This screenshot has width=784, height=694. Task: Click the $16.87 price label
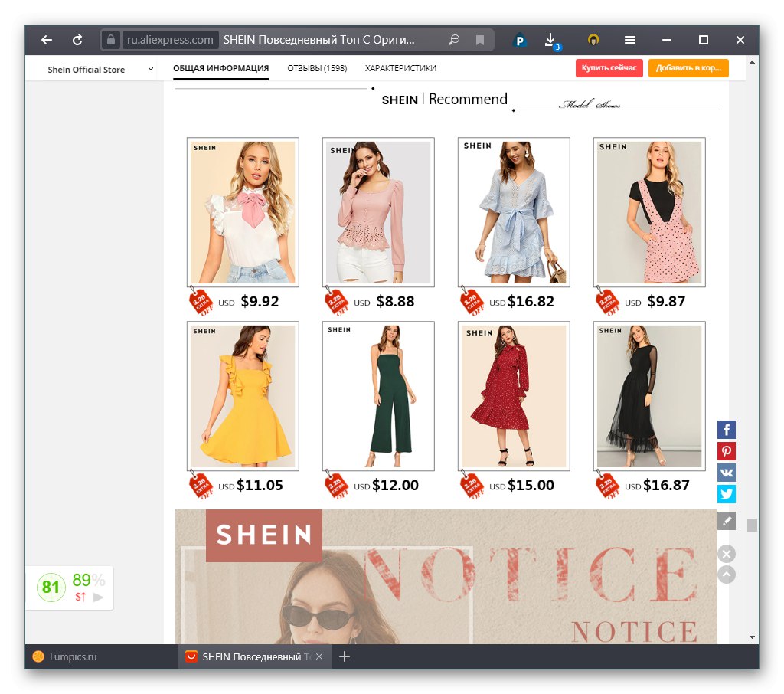pyautogui.click(x=666, y=485)
